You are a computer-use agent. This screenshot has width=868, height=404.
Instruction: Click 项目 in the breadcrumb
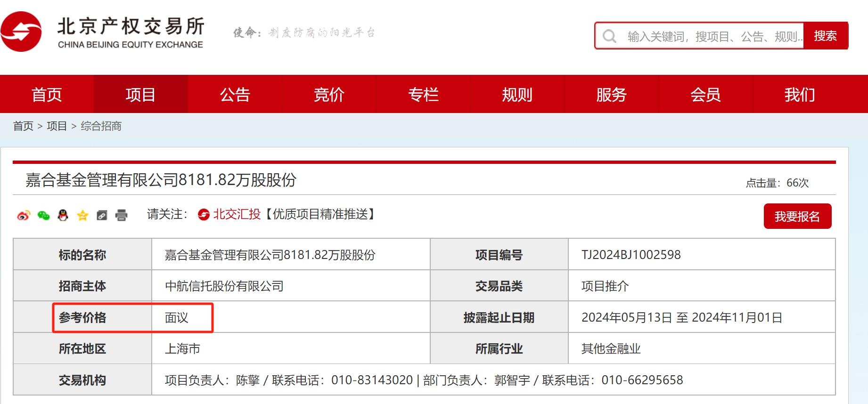click(57, 126)
